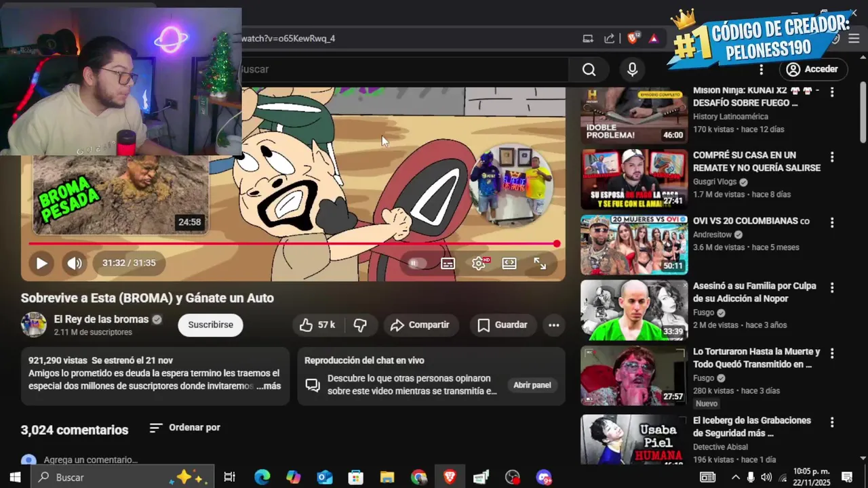868x488 pixels.
Task: Toggle the autoplay switch in player
Action: pyautogui.click(x=416, y=264)
